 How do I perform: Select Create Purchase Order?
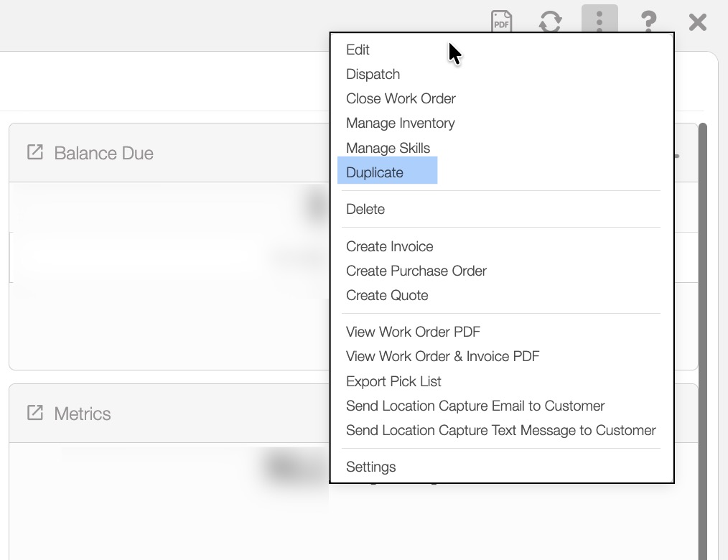coord(416,271)
